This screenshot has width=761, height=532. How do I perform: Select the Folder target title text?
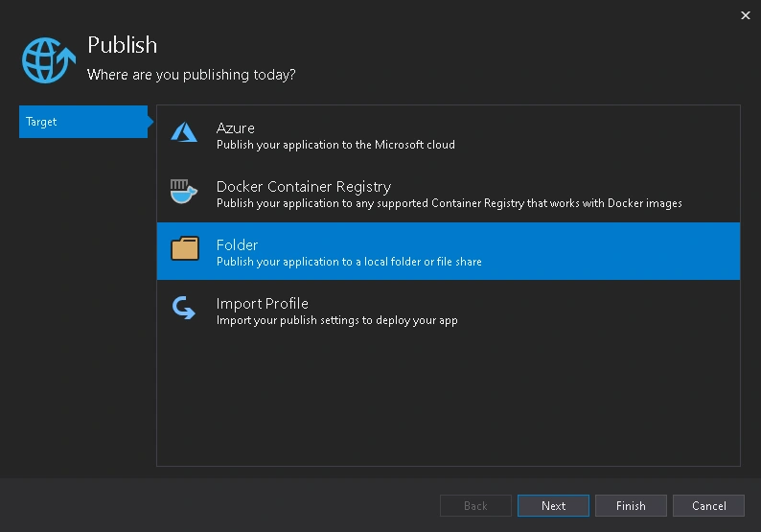(237, 245)
